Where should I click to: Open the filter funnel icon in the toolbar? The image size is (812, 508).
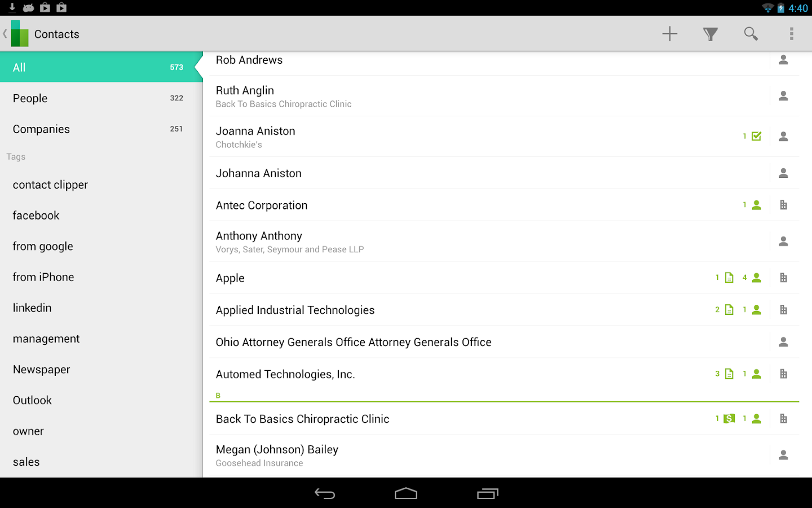710,34
